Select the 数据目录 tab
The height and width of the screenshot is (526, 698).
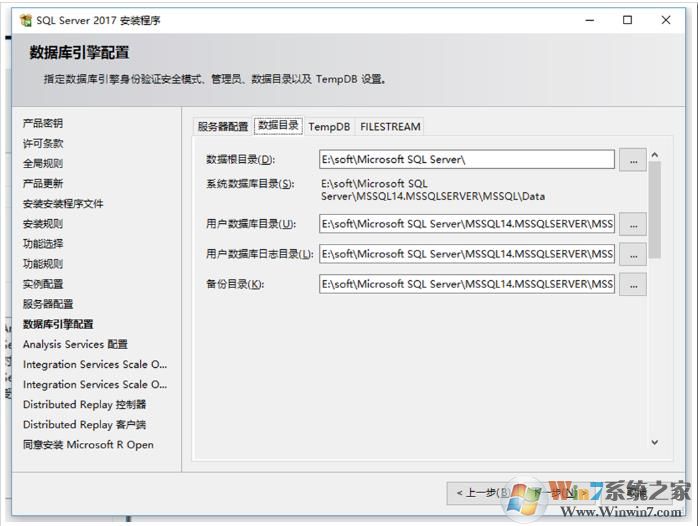pyautogui.click(x=278, y=126)
